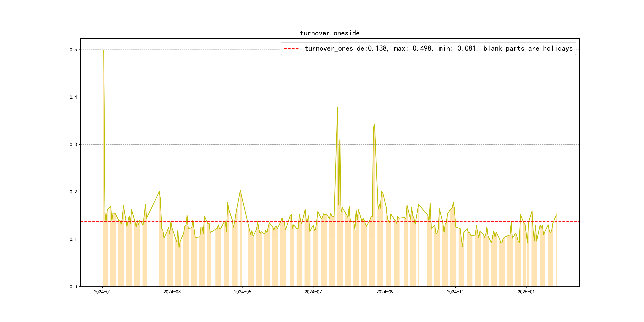Click the 0.1 y-axis tick label

pyautogui.click(x=73, y=239)
